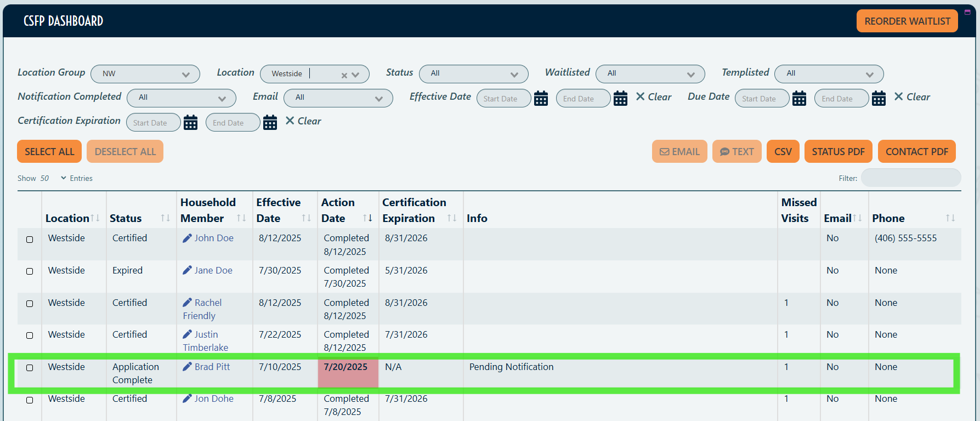Generate the CONTACT PDF

click(x=917, y=151)
